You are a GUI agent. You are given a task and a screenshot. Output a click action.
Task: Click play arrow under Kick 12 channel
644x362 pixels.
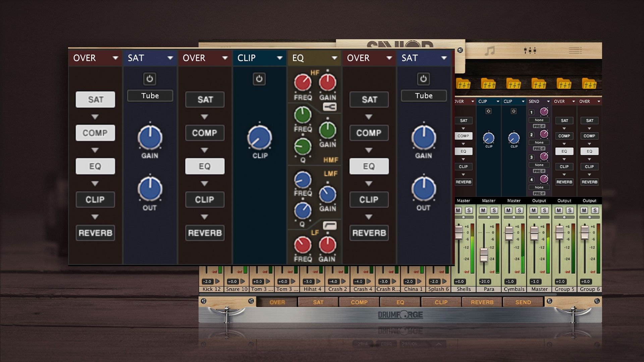pos(217,282)
